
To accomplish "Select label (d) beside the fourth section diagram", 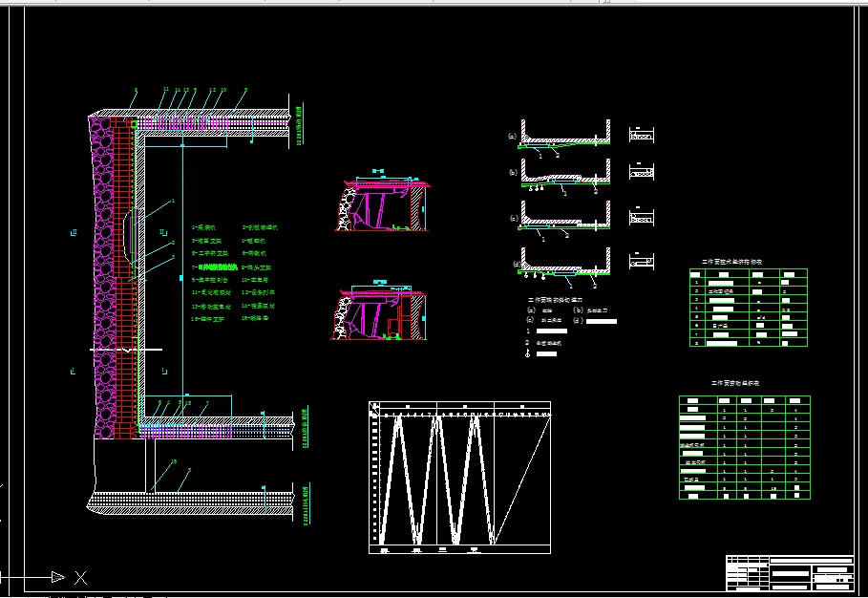I will tap(517, 264).
